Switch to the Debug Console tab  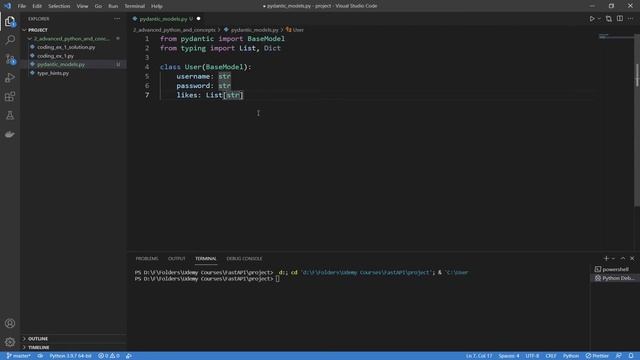pyautogui.click(x=244, y=259)
